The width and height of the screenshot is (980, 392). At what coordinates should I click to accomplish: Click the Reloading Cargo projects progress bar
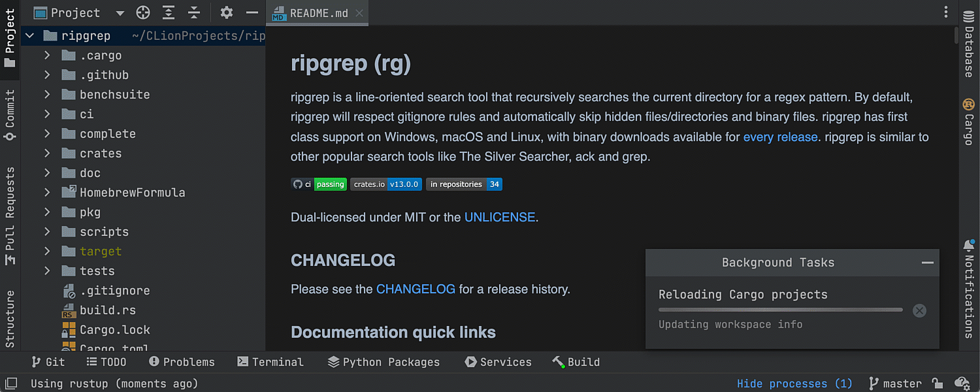[781, 310]
